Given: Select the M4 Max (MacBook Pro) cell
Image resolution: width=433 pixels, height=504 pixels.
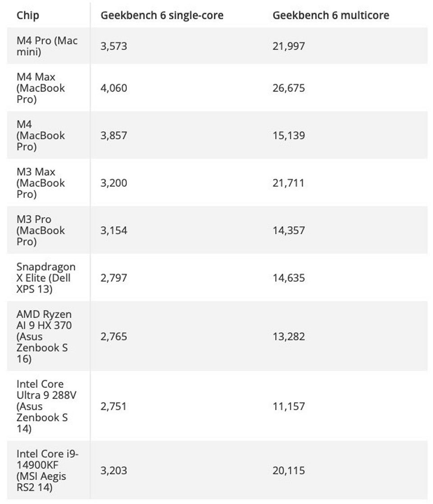Looking at the screenshot, I should pyautogui.click(x=41, y=88).
